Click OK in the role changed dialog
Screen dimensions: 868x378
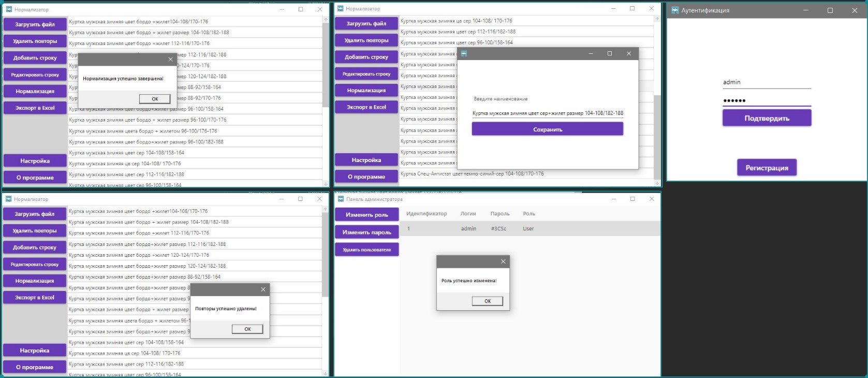(488, 301)
